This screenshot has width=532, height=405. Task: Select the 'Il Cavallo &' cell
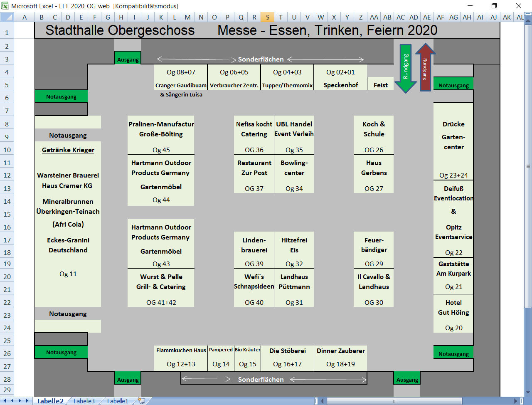point(374,277)
